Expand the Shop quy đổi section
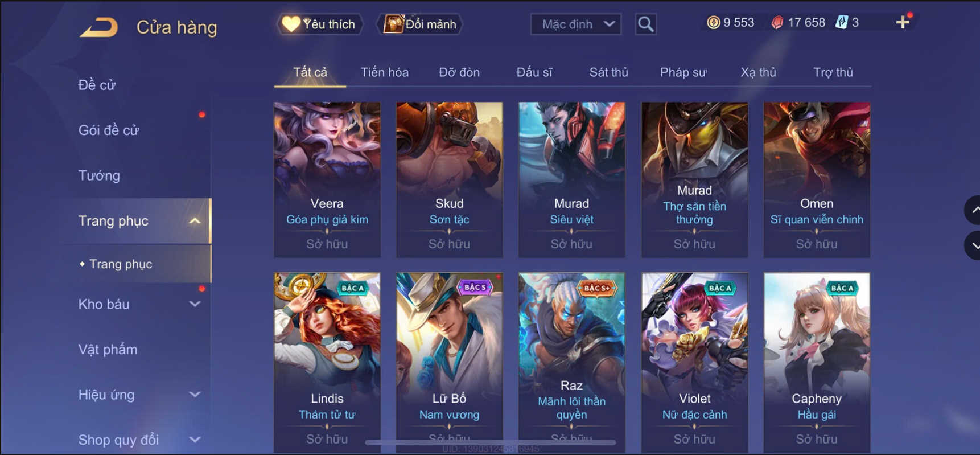The width and height of the screenshot is (980, 455). coord(195,440)
